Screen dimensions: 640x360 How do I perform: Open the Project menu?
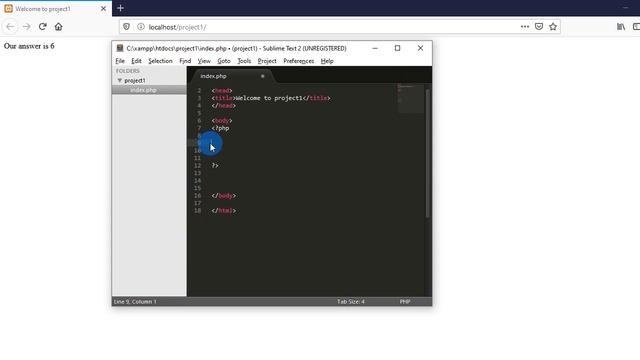click(x=267, y=61)
